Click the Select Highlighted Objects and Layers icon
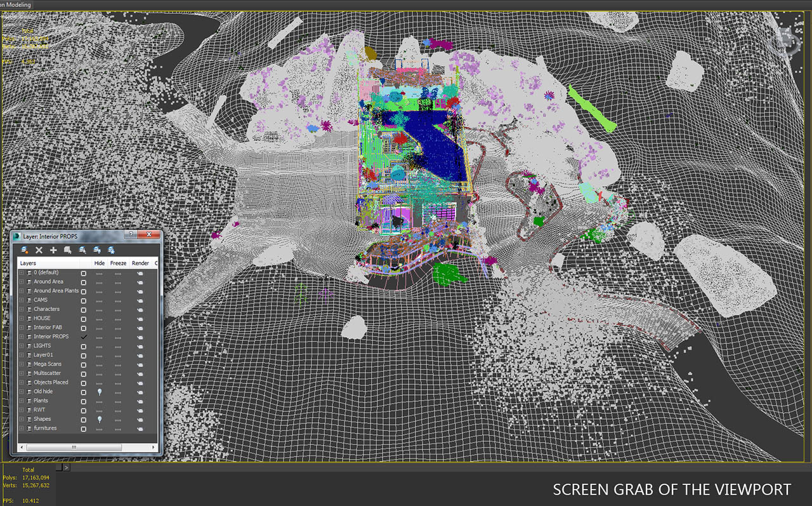The width and height of the screenshot is (812, 506). click(x=67, y=250)
